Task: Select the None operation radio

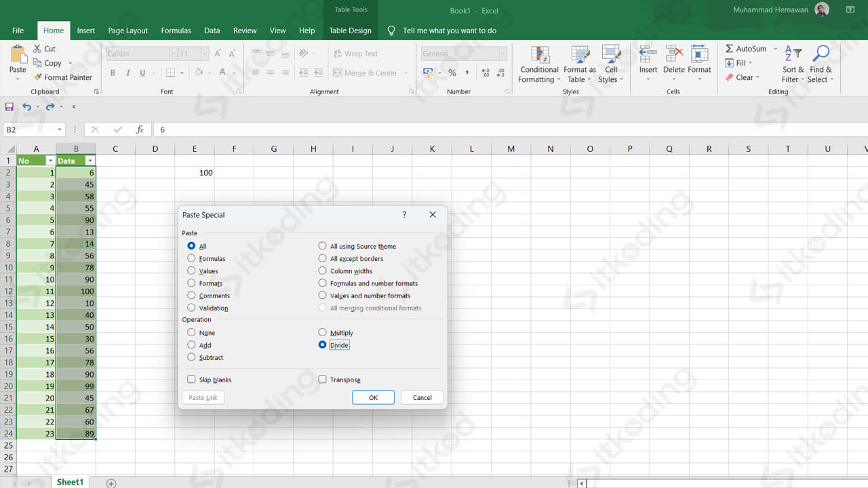Action: 191,332
